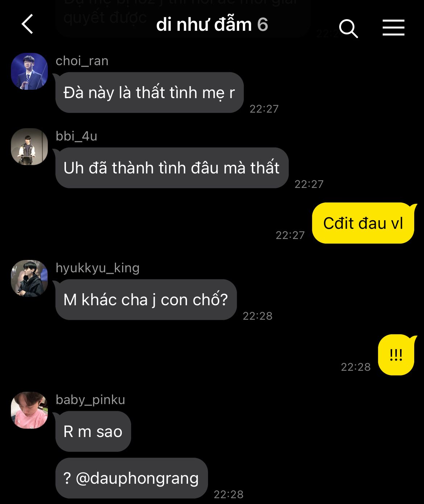The height and width of the screenshot is (504, 424).
Task: Tap the member count 6 in header
Action: (263, 25)
